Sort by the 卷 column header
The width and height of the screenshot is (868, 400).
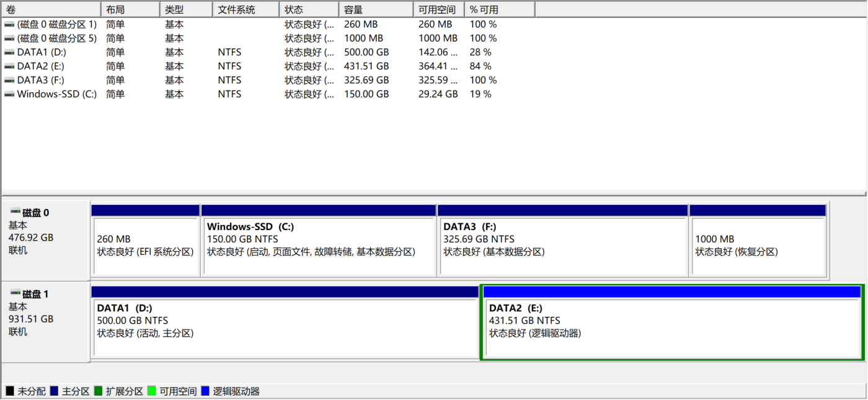pyautogui.click(x=51, y=9)
